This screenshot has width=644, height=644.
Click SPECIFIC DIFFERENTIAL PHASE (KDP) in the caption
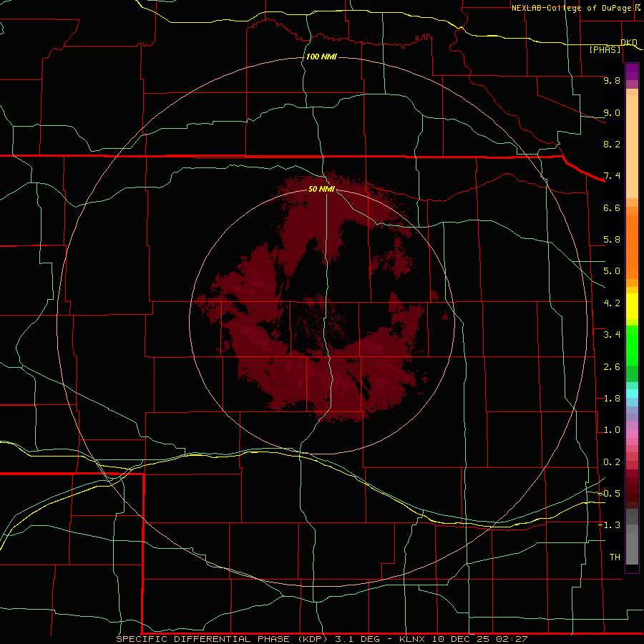tap(221, 639)
